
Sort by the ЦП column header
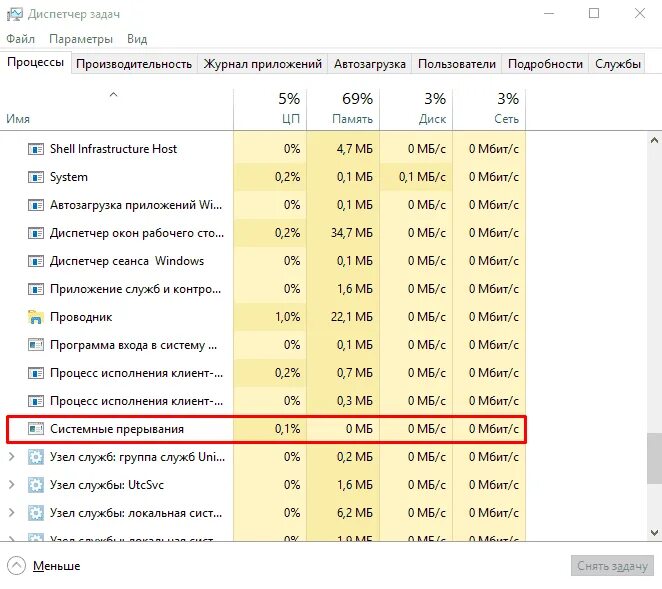pyautogui.click(x=270, y=109)
